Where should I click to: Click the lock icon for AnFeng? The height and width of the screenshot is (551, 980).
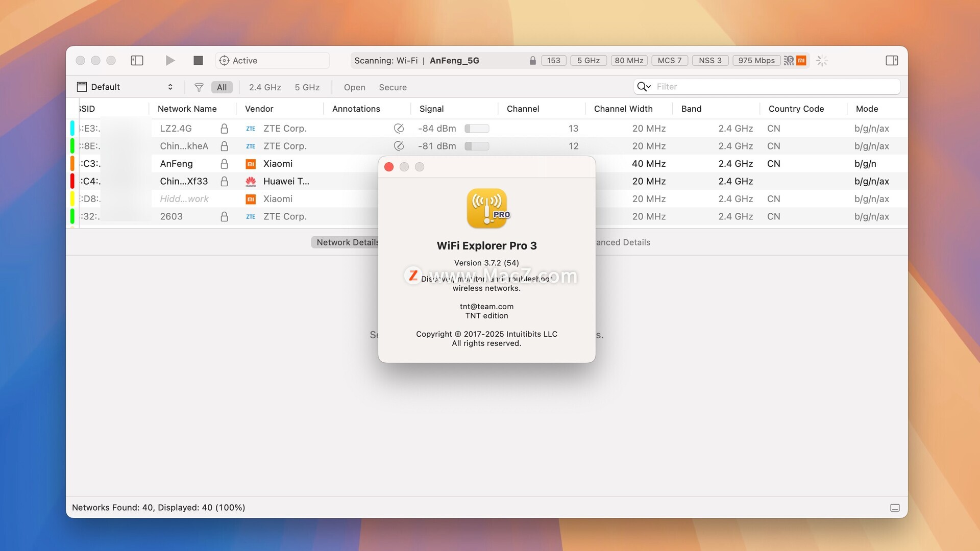pyautogui.click(x=224, y=164)
